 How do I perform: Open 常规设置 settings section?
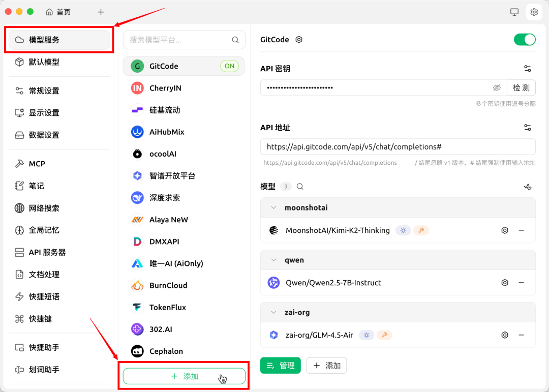click(59, 91)
